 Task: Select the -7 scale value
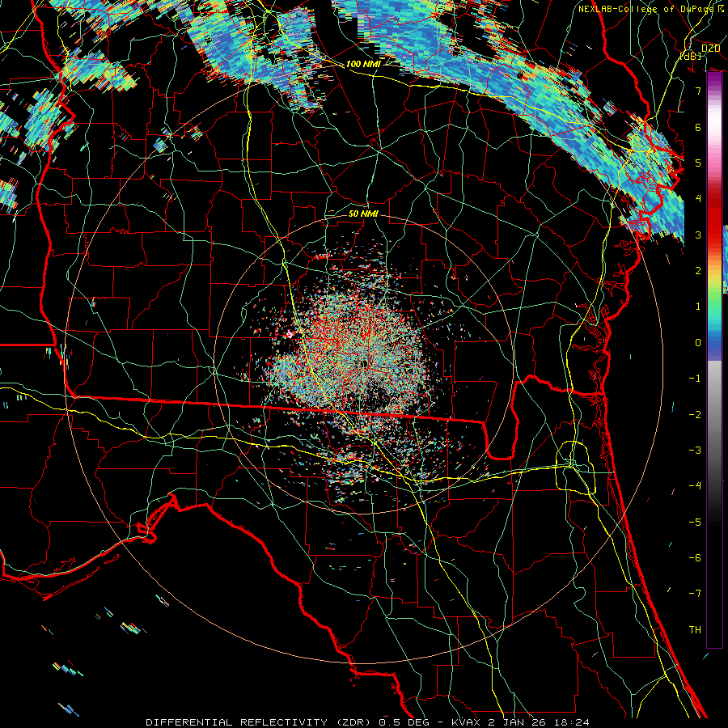(695, 594)
